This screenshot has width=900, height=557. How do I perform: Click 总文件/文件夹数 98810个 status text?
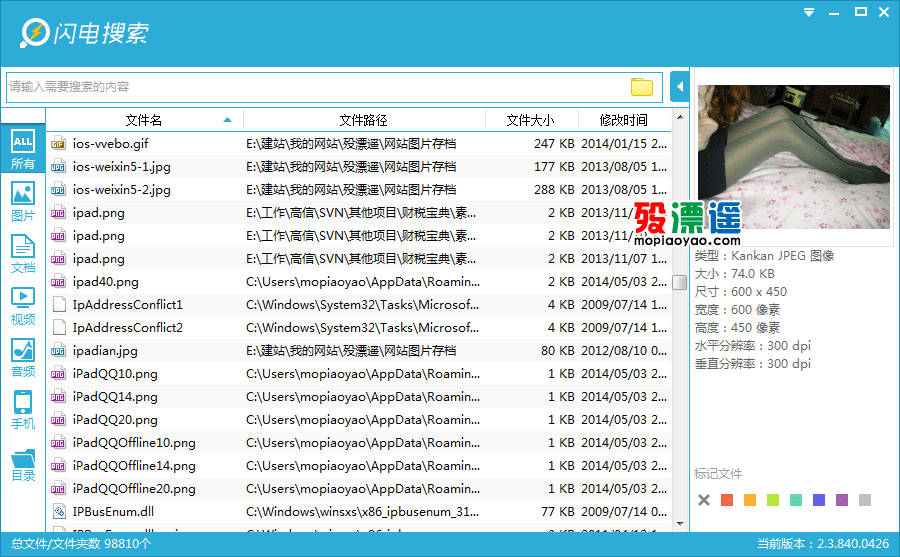81,543
